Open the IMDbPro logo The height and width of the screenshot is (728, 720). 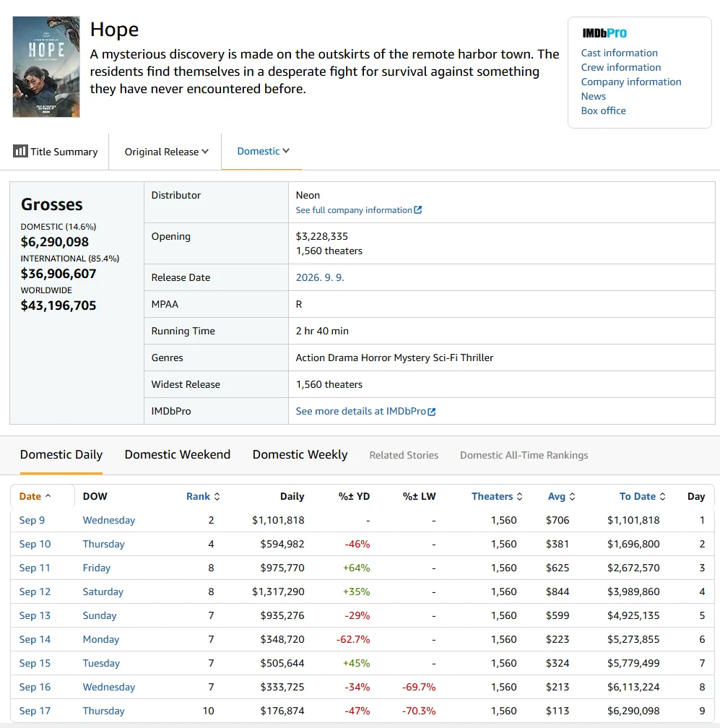click(604, 33)
